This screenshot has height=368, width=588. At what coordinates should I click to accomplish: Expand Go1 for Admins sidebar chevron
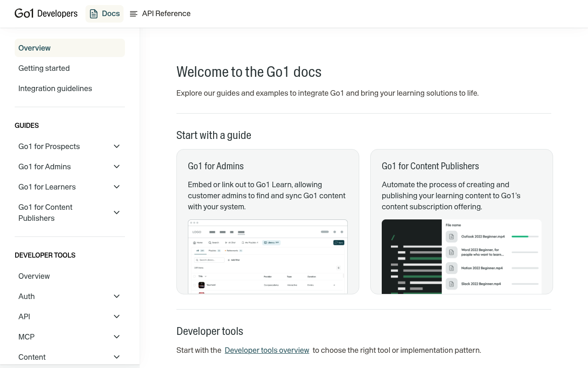(x=117, y=167)
